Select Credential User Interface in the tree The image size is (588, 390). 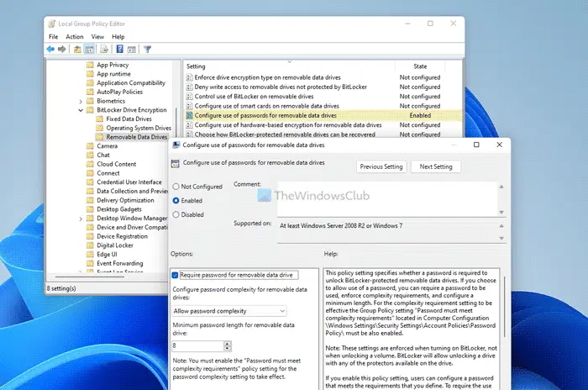pyautogui.click(x=129, y=182)
